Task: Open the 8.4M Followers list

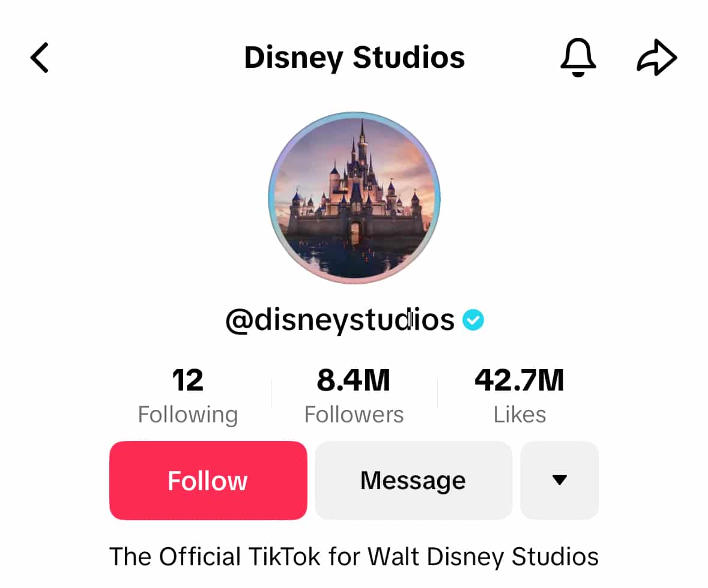Action: pyautogui.click(x=354, y=396)
